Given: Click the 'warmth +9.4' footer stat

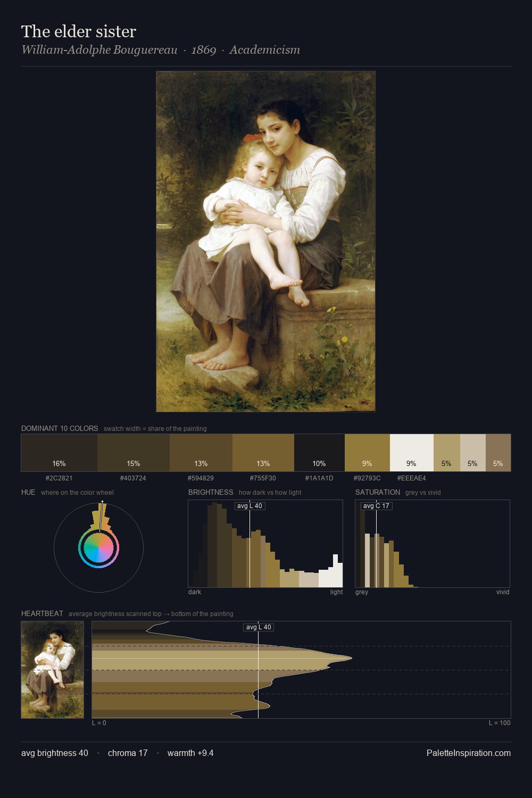Looking at the screenshot, I should [x=190, y=753].
